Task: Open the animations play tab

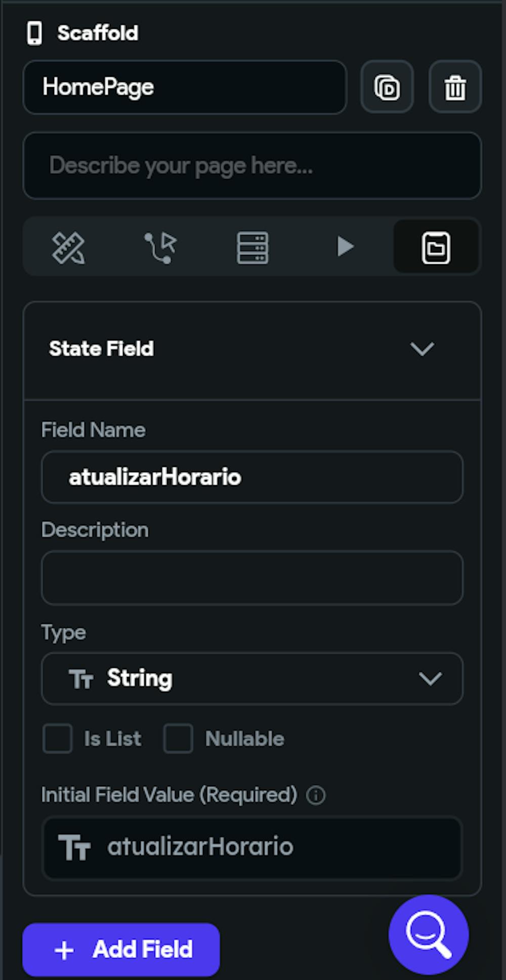Action: coord(345,247)
